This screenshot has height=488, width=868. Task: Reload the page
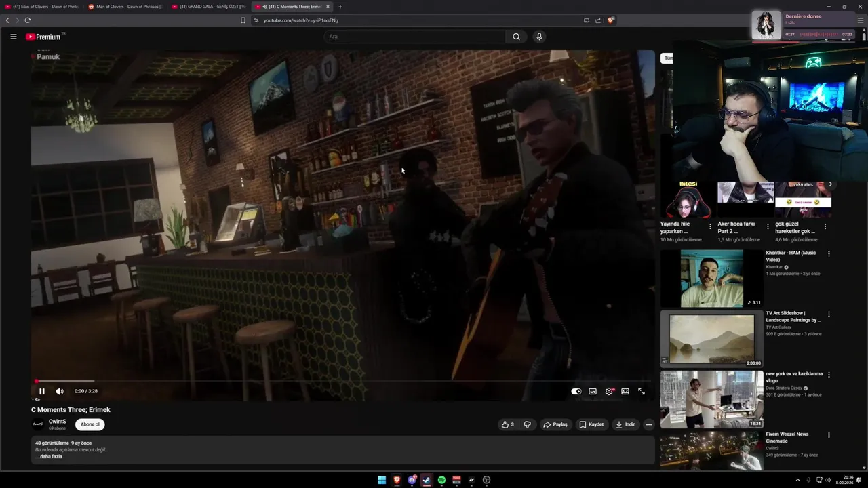coord(27,20)
